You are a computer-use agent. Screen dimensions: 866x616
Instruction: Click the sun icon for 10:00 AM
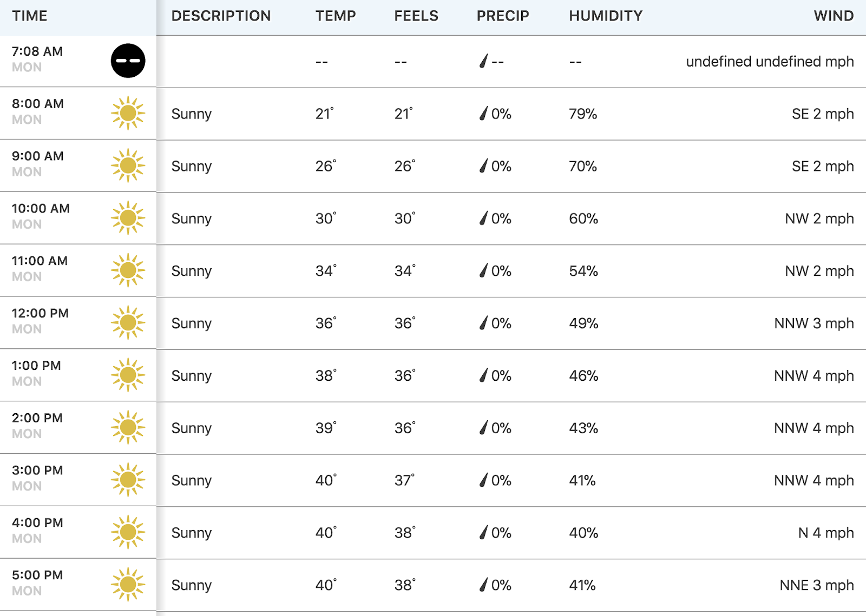click(x=128, y=218)
